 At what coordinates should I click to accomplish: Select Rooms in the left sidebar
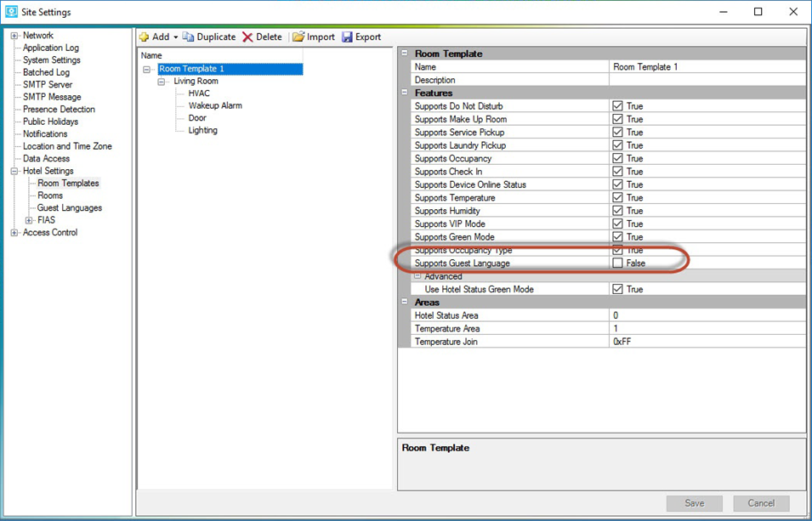coord(50,195)
